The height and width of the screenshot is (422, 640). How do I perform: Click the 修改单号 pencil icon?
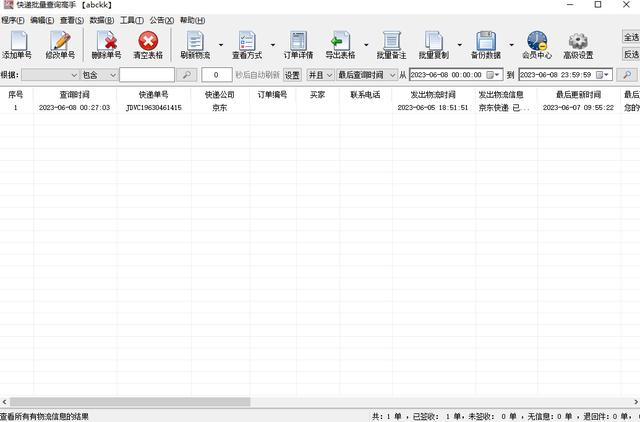pos(60,44)
